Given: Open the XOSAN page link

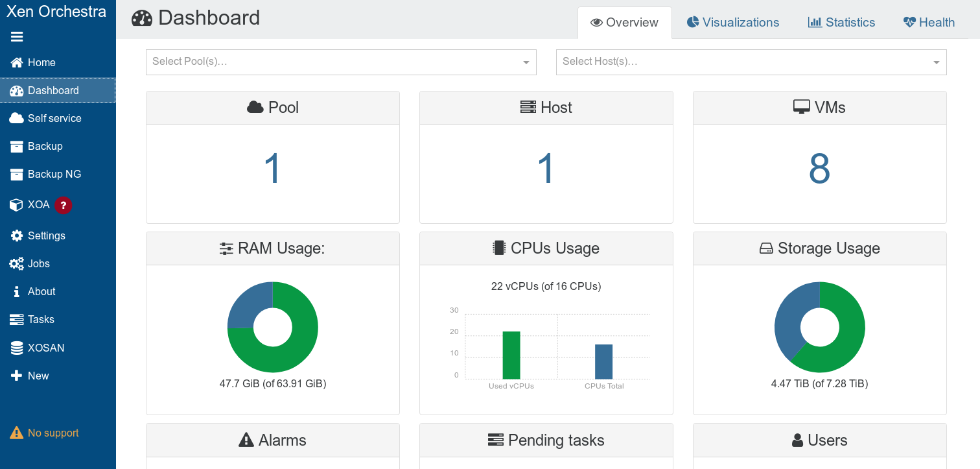Looking at the screenshot, I should pos(58,348).
